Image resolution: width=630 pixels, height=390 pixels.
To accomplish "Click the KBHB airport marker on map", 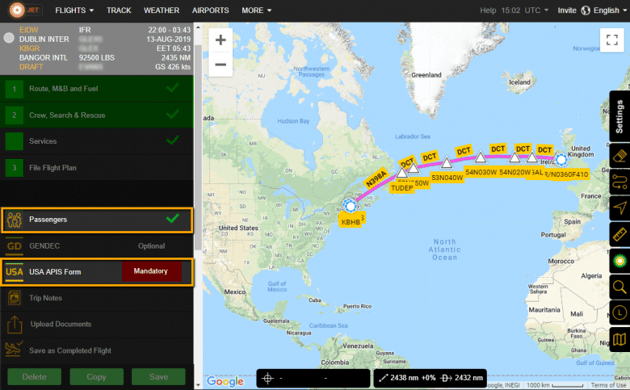I will pos(350,206).
